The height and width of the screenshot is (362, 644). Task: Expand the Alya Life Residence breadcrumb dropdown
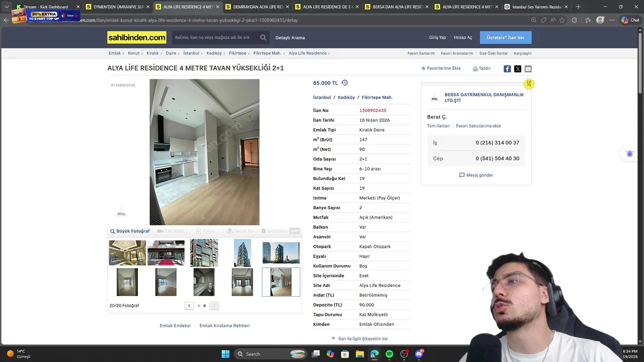[329, 53]
